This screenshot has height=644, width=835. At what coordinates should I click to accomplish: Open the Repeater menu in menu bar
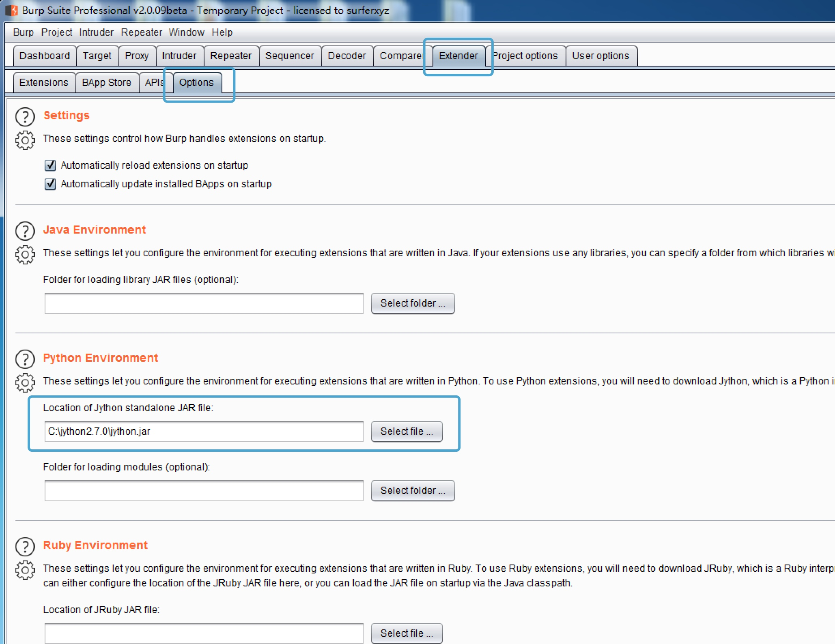point(142,32)
